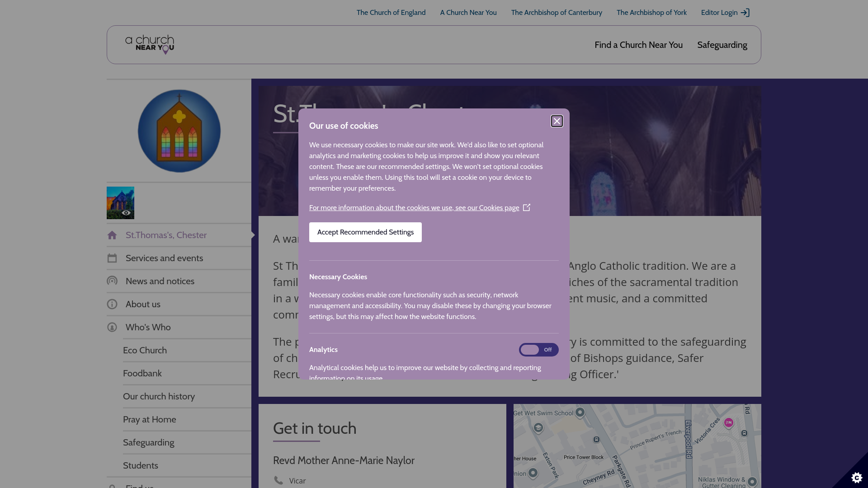The width and height of the screenshot is (868, 488).
Task: Click the person icon beside Who's Who
Action: tap(112, 327)
